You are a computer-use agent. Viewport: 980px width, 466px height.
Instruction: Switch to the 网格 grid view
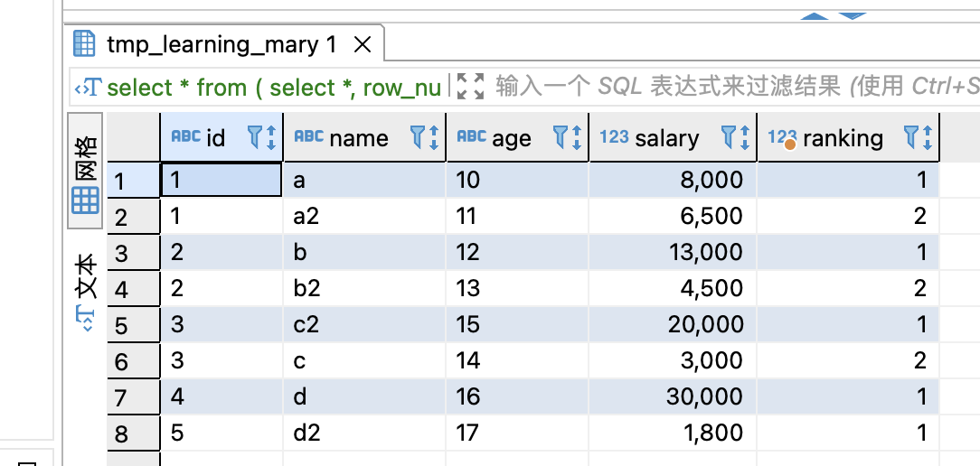tap(86, 176)
